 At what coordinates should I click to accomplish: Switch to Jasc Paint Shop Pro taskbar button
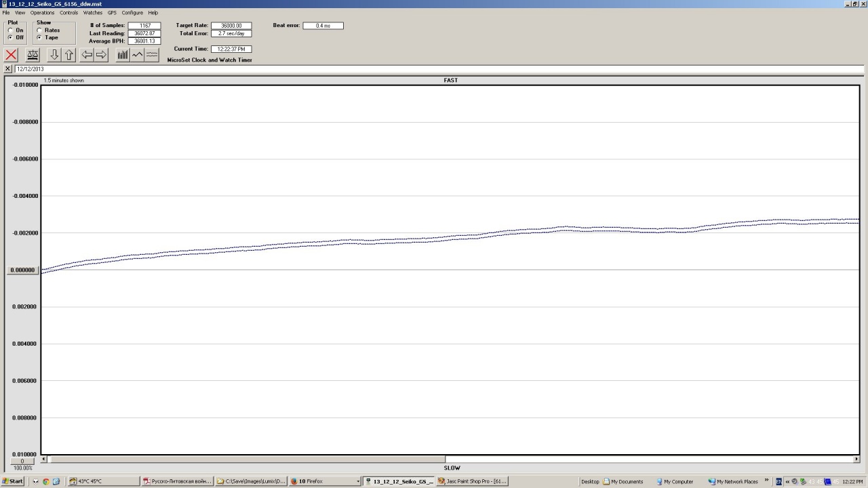click(472, 481)
